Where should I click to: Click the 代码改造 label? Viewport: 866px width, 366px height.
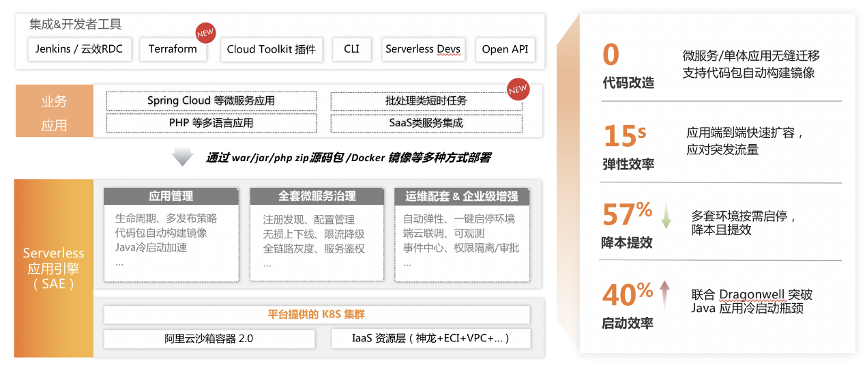628,83
